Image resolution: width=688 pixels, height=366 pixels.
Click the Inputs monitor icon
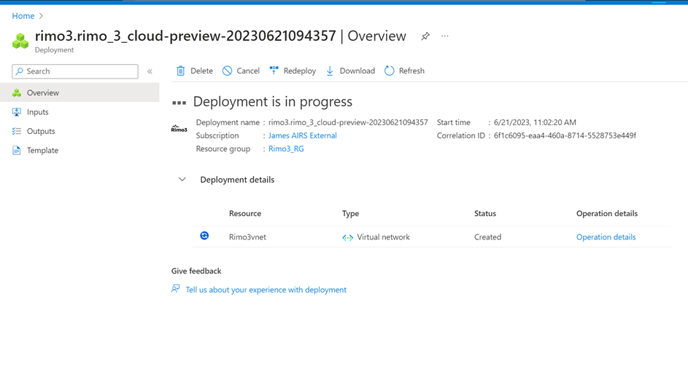(x=16, y=112)
